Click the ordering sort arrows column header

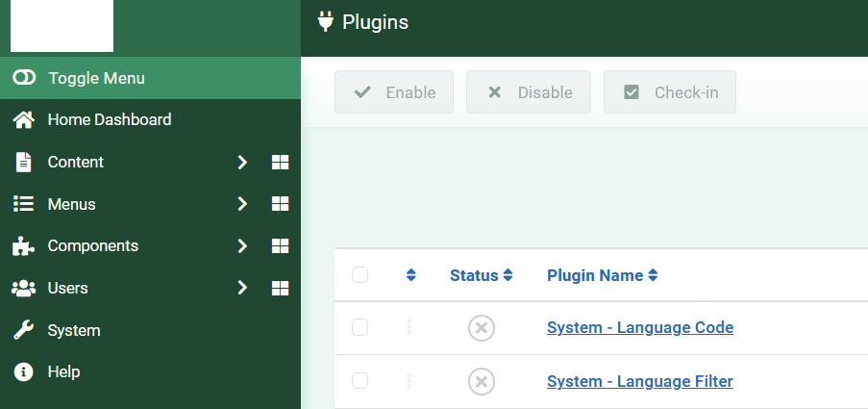pos(411,275)
